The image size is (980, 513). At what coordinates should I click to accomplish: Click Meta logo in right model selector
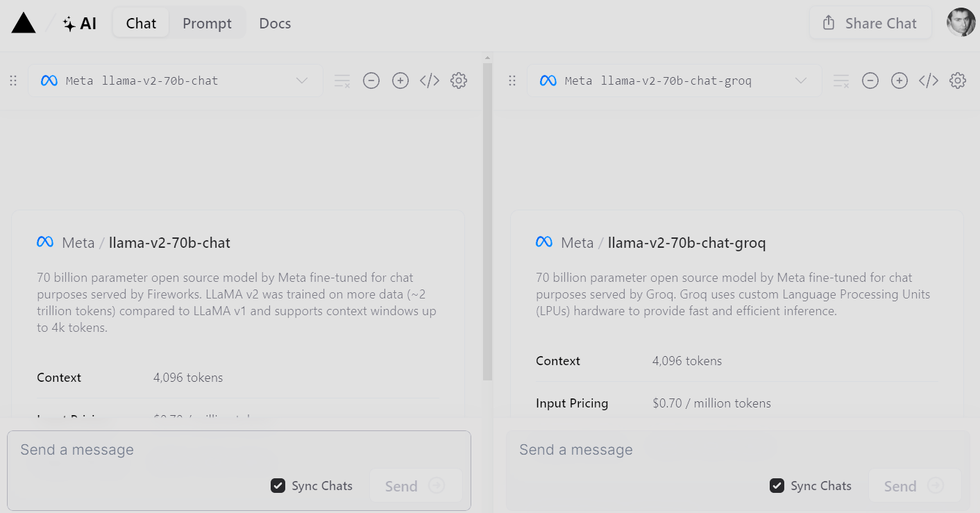pos(548,81)
